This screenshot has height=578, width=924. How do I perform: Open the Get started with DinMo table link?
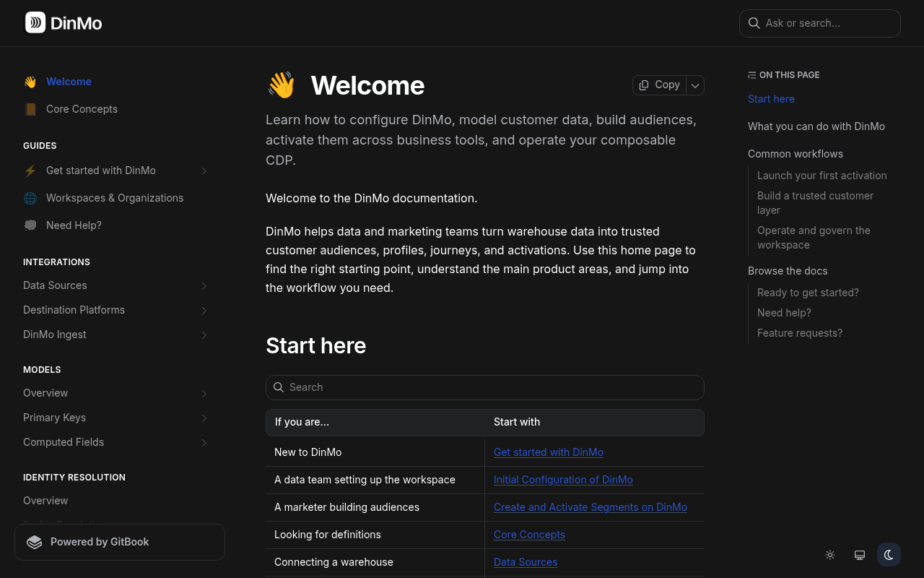549,452
